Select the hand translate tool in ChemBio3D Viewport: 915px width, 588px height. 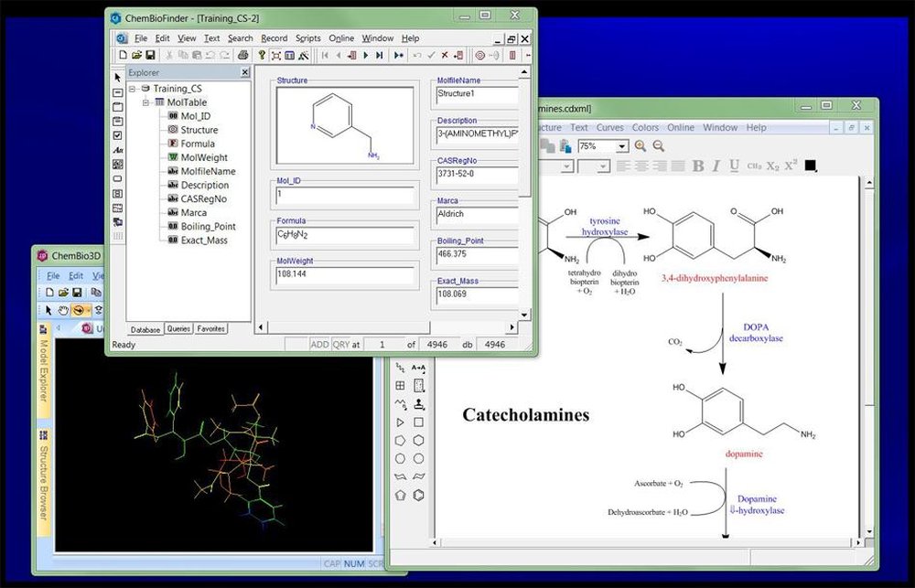point(63,310)
